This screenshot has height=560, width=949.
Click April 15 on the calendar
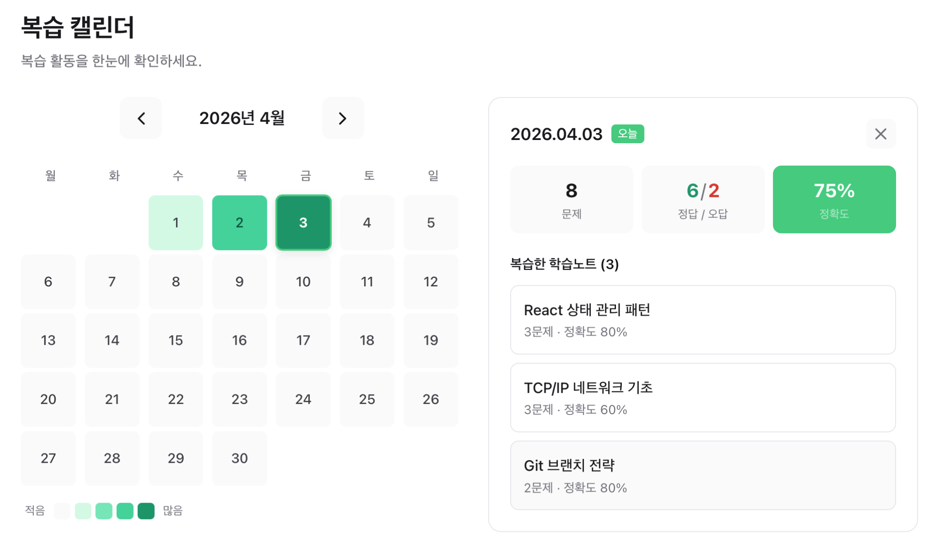176,341
